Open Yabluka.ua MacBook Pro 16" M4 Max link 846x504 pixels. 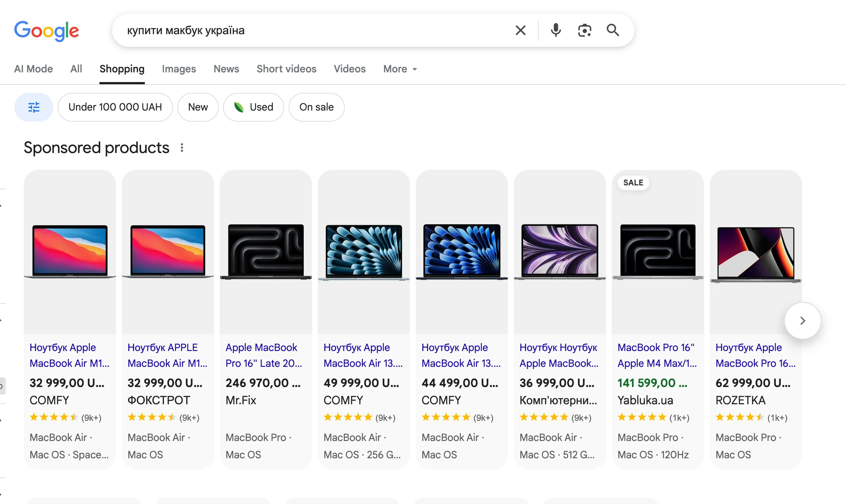(x=657, y=355)
